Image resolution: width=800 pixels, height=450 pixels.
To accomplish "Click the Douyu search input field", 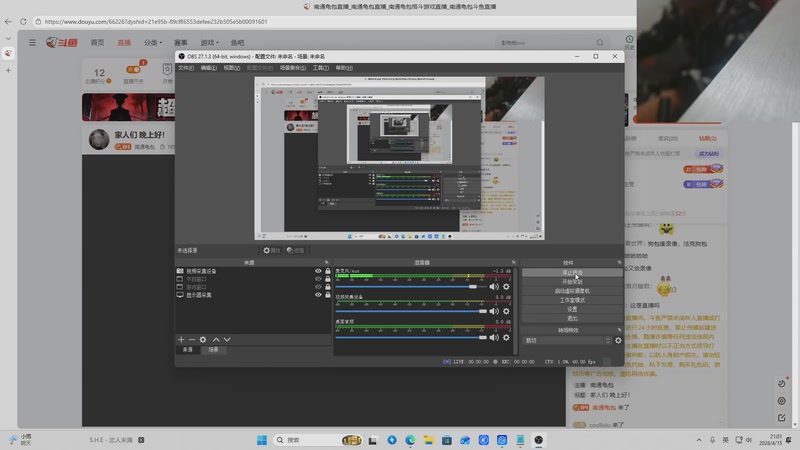I will coord(546,43).
